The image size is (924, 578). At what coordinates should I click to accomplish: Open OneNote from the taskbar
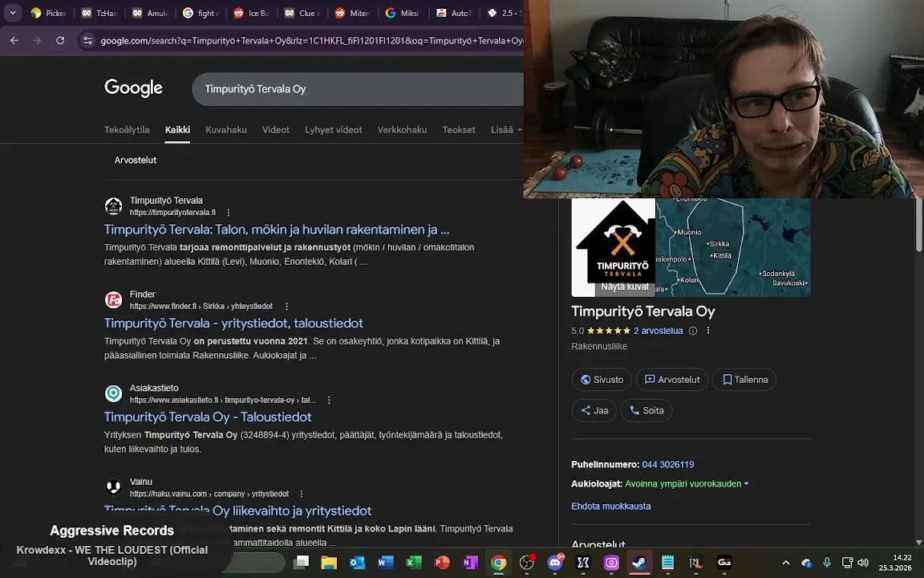coord(470,563)
